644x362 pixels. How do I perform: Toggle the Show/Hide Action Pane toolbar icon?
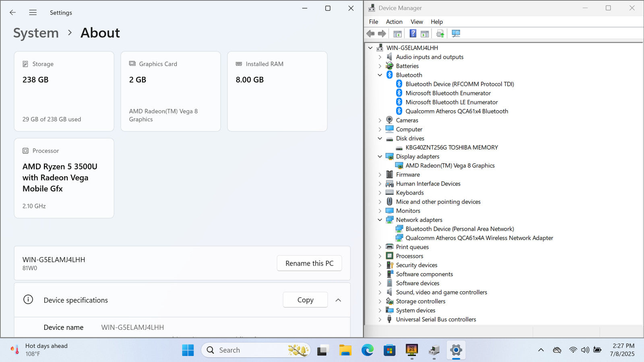pyautogui.click(x=425, y=34)
